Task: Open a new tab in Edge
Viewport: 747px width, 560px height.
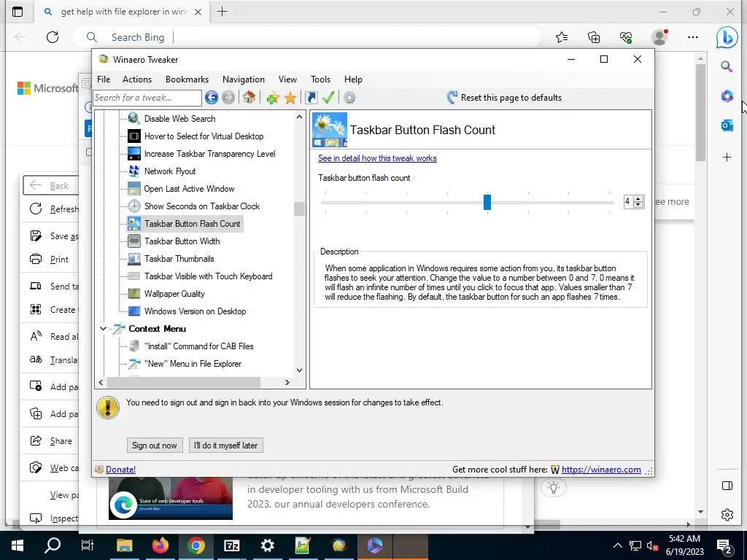Action: 222,12
